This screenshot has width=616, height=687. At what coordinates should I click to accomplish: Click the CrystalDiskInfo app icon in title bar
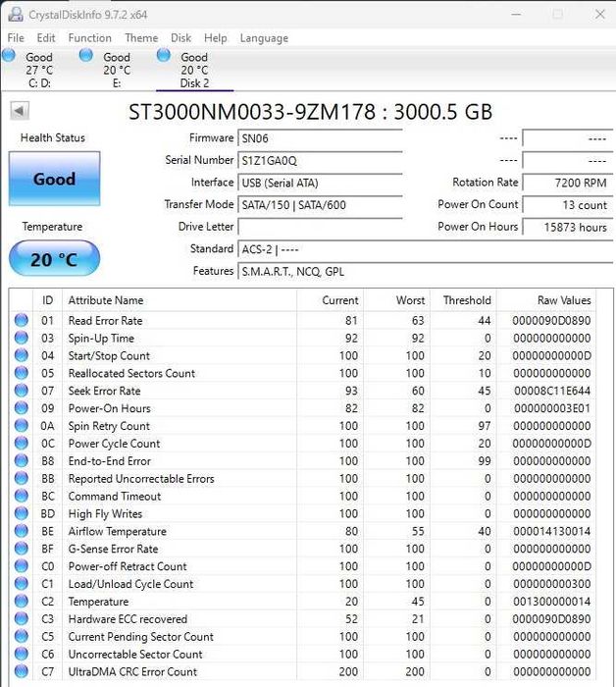[16, 15]
